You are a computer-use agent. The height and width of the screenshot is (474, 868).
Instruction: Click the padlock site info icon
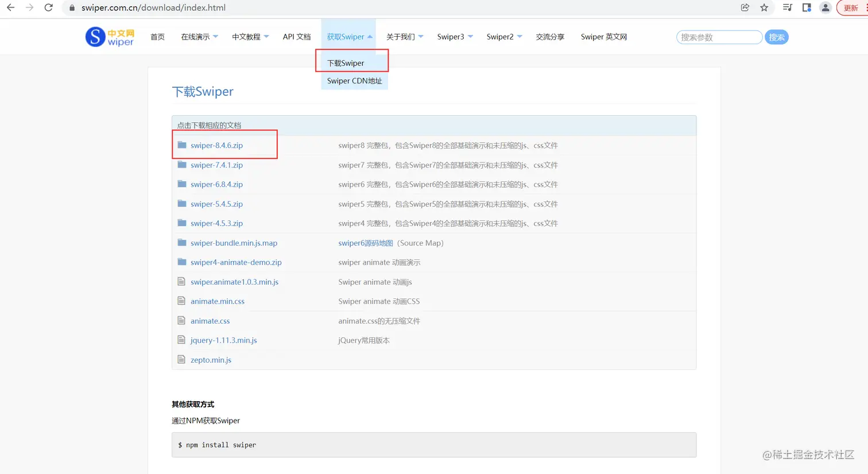point(72,8)
